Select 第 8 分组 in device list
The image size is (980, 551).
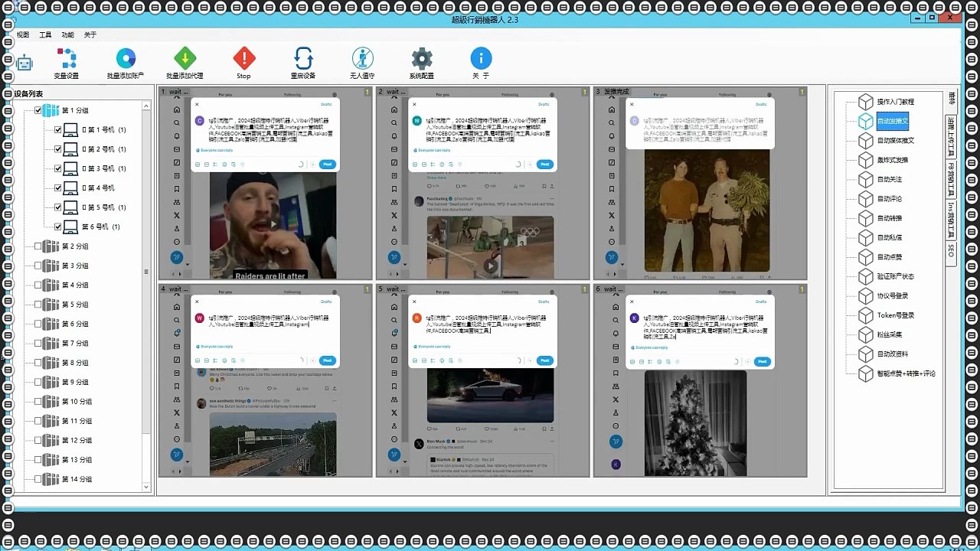(74, 363)
